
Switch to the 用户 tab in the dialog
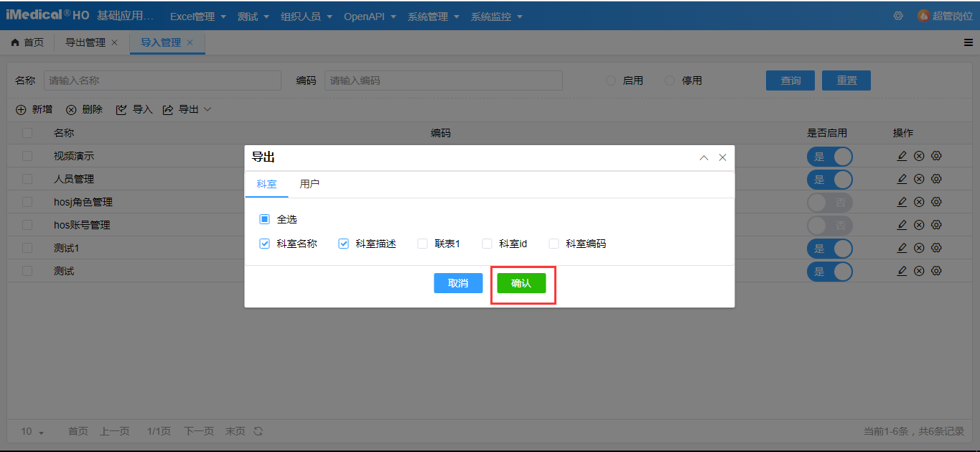coord(309,184)
